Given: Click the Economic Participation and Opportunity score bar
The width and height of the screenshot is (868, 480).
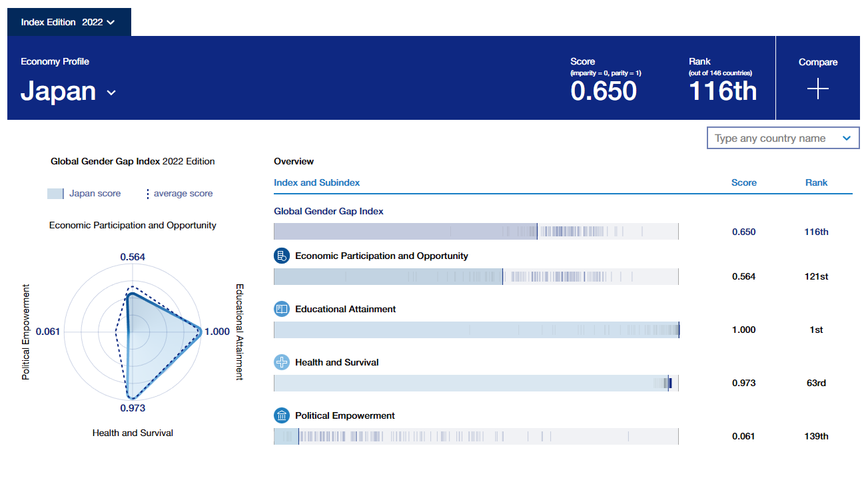Looking at the screenshot, I should tap(476, 277).
